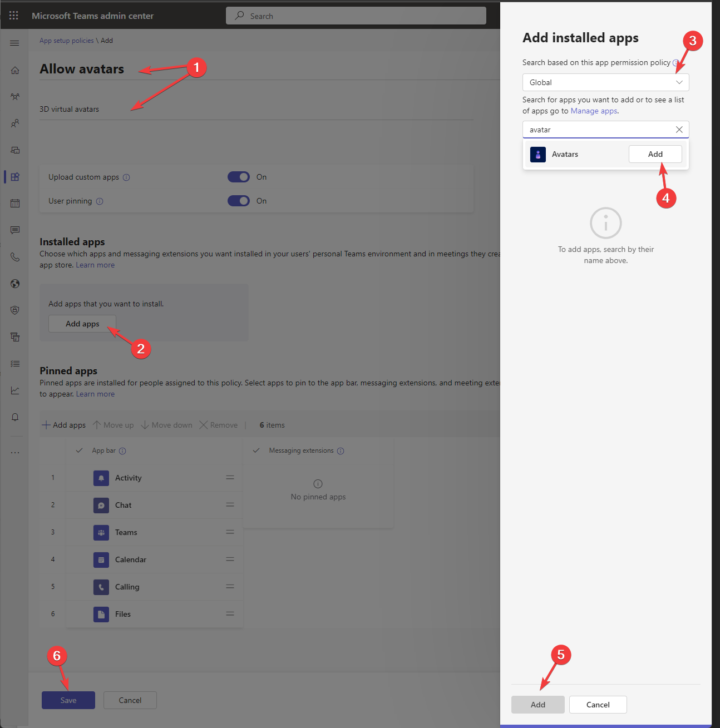Click the Avatars app icon in results
Screen dimensions: 720x728
[538, 154]
